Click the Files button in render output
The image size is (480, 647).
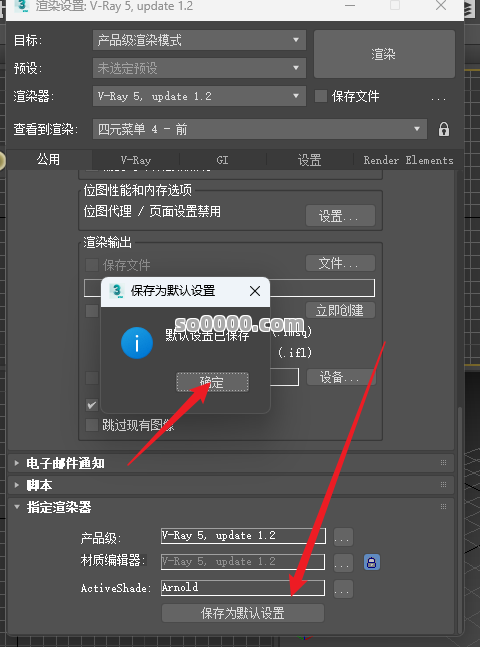tap(340, 263)
